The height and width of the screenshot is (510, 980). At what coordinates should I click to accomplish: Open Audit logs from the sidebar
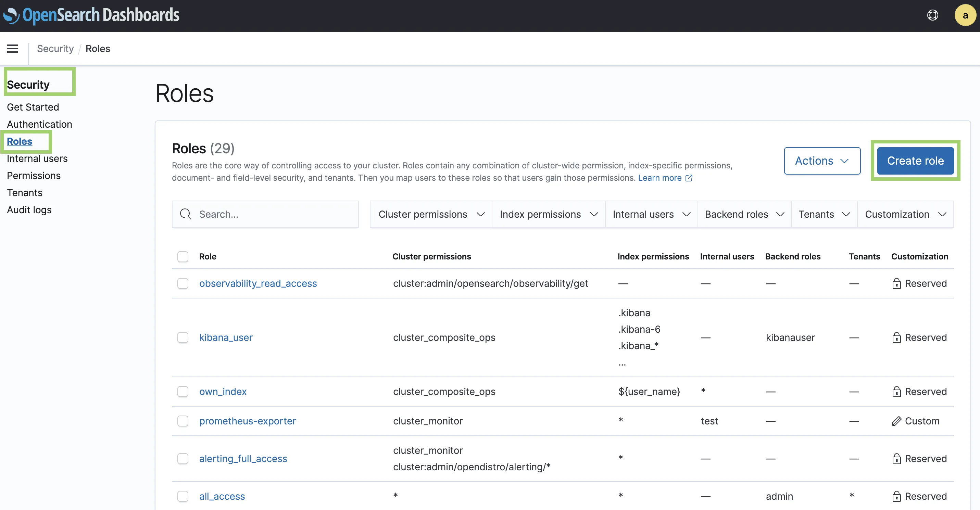pyautogui.click(x=29, y=210)
